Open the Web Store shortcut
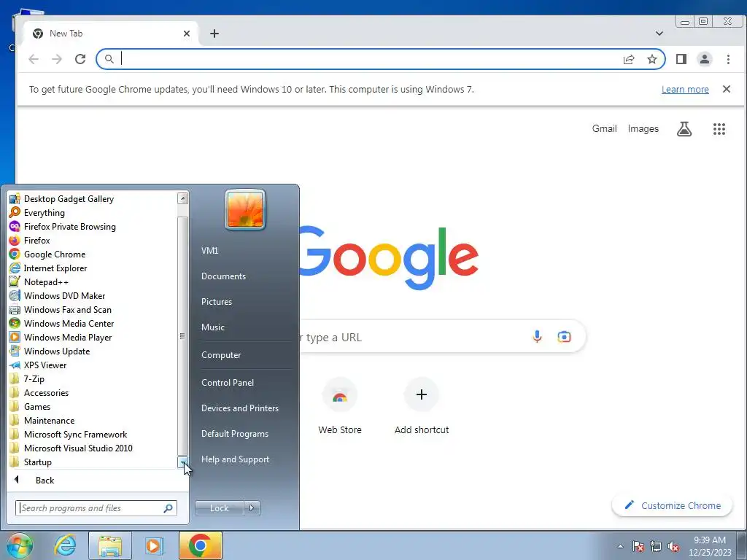The height and width of the screenshot is (560, 747). (x=340, y=406)
